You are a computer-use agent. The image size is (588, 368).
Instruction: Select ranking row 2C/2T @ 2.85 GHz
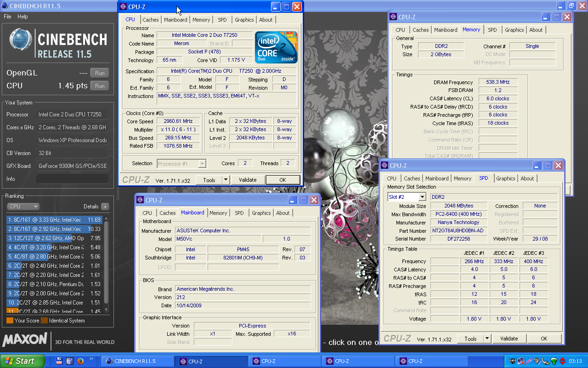click(x=55, y=303)
